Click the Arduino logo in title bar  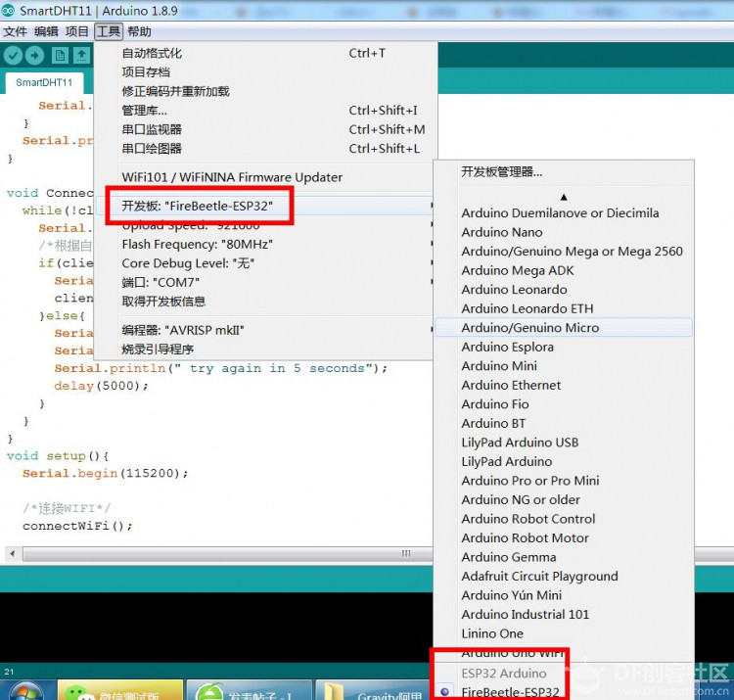click(8, 10)
